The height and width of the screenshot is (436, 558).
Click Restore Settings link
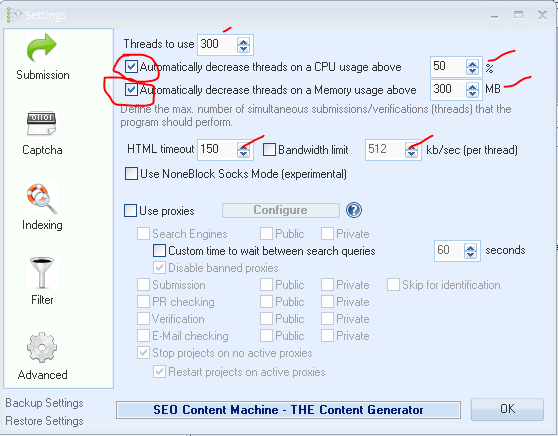44,421
